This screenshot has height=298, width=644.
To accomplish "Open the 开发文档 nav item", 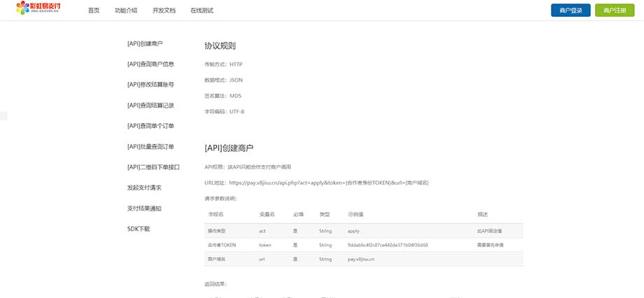I will point(164,10).
